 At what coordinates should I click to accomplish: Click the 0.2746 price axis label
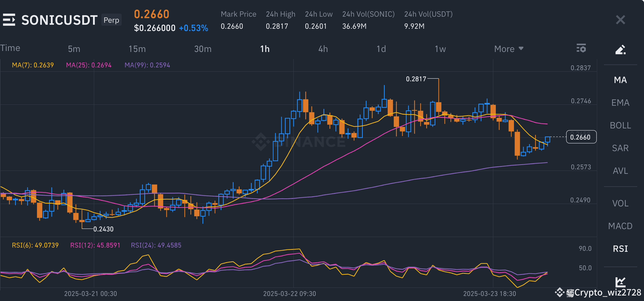(581, 101)
